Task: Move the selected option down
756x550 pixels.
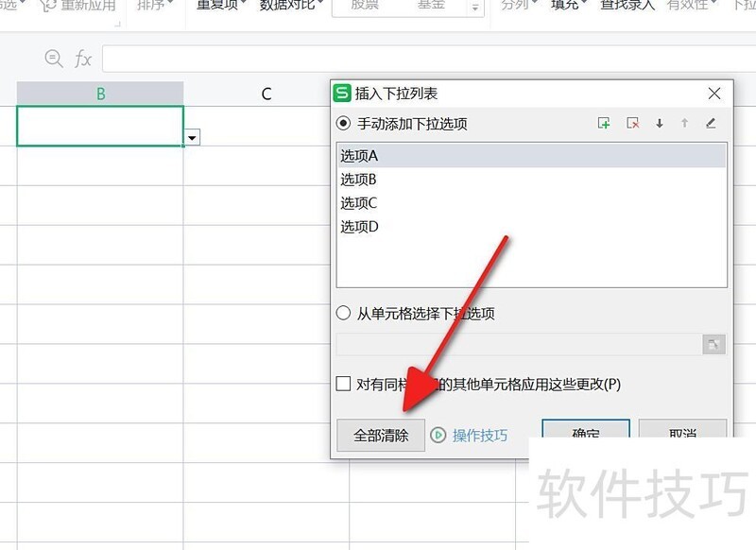Action: (x=659, y=124)
